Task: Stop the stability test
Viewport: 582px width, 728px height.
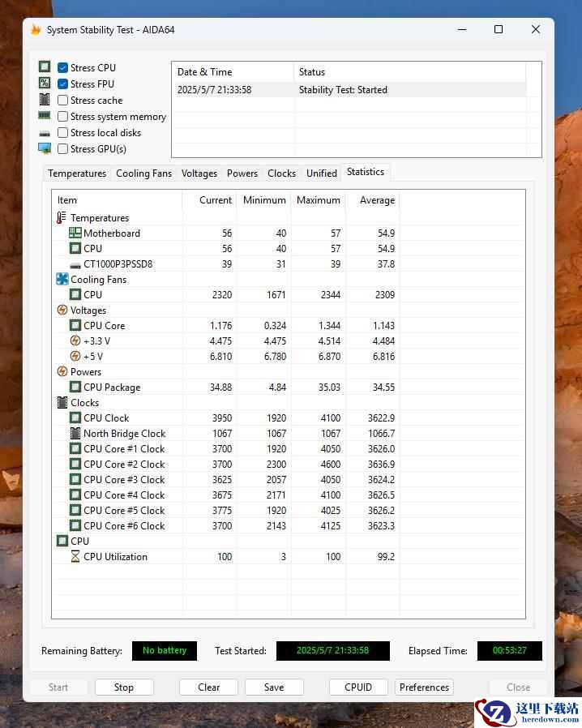Action: [124, 687]
